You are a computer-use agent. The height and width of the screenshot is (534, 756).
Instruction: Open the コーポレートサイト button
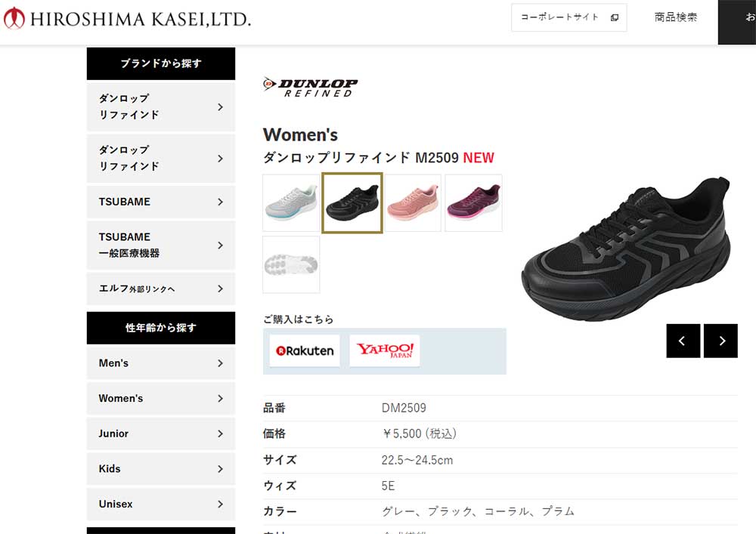click(x=569, y=18)
